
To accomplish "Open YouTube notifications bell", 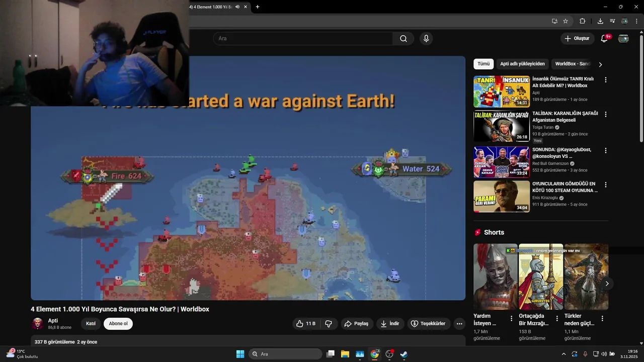I will coord(604,39).
